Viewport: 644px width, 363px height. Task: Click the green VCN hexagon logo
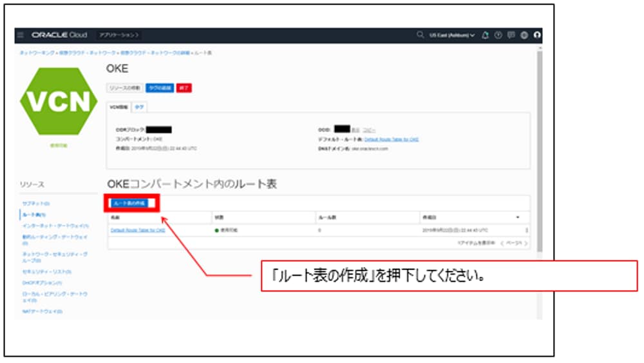click(x=59, y=101)
